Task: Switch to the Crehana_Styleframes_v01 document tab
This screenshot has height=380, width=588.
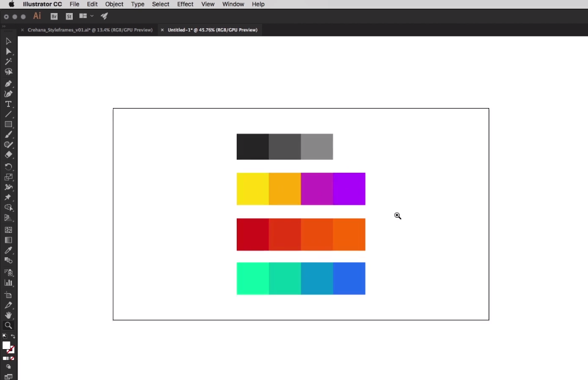Action: click(x=90, y=30)
